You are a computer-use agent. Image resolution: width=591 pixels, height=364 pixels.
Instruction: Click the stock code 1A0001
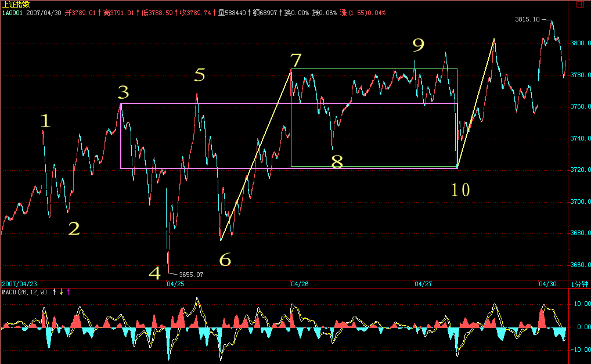point(11,12)
